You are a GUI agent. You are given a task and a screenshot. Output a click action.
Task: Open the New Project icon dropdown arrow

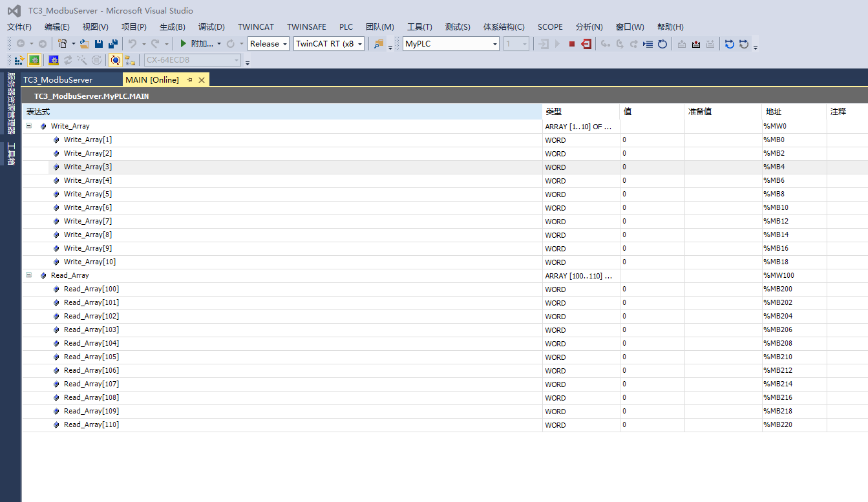click(73, 43)
